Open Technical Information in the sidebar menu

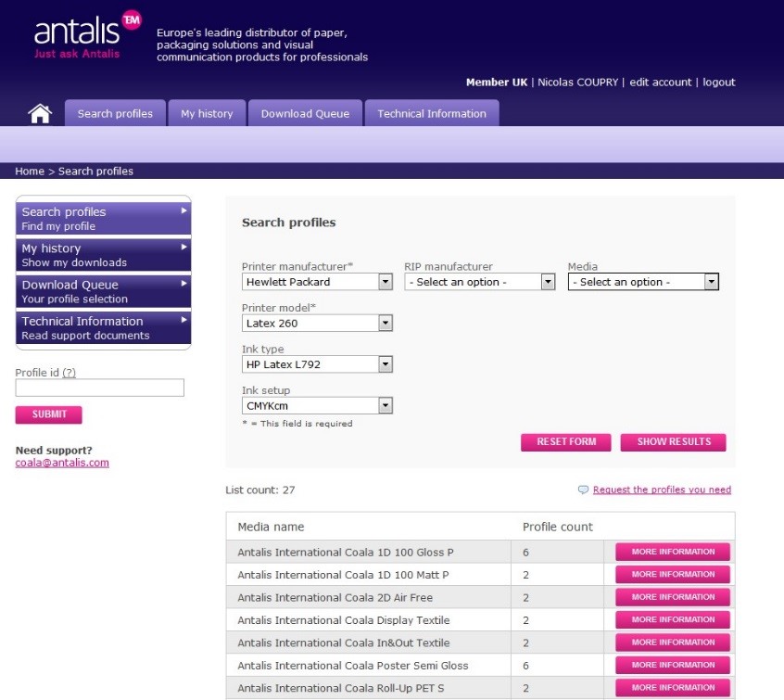104,327
